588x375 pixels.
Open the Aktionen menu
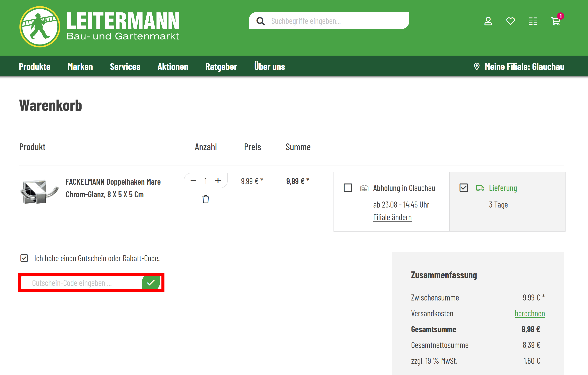pyautogui.click(x=173, y=67)
